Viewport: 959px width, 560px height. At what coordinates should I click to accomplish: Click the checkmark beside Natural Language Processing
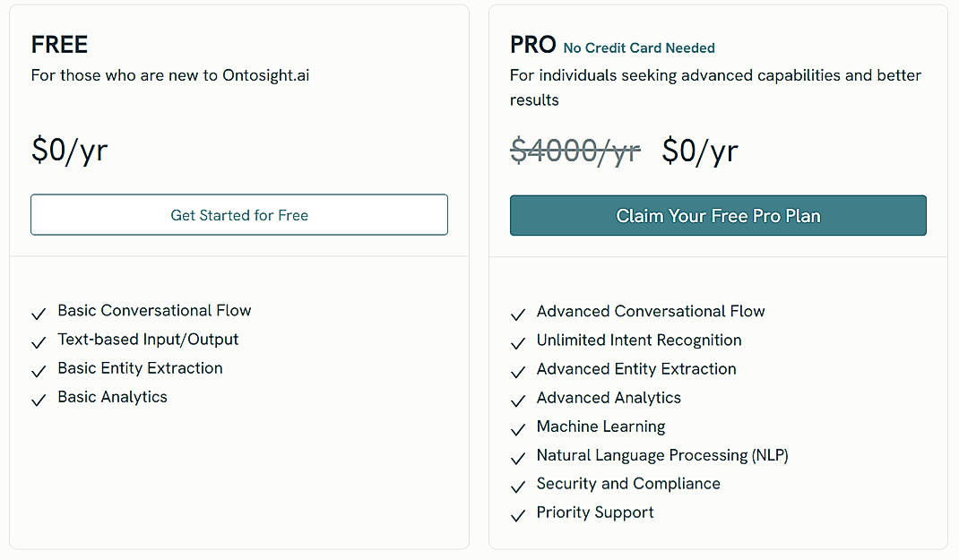[x=518, y=458]
